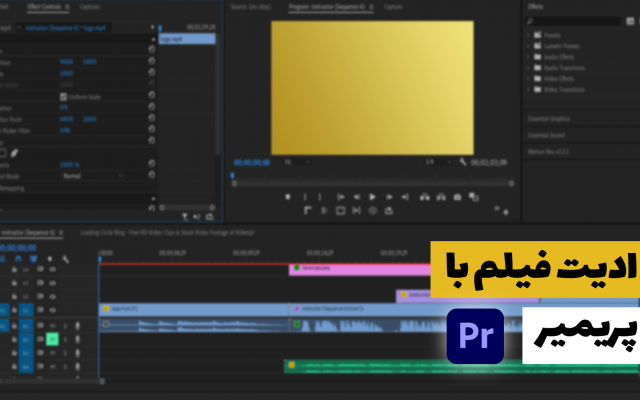Open the Essential Sound panel
640x400 pixels.
point(546,135)
